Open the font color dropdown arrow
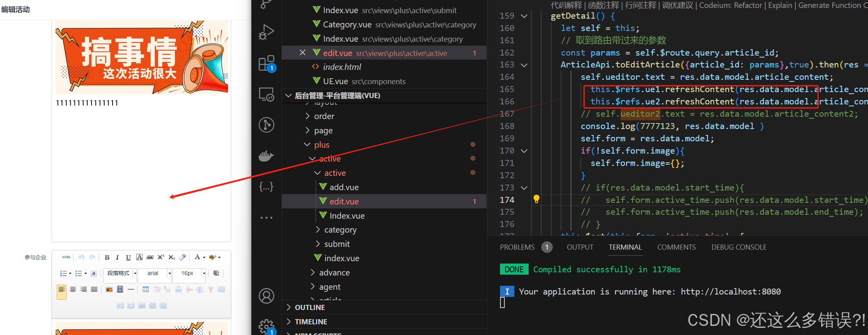The width and height of the screenshot is (868, 335). click(x=204, y=258)
